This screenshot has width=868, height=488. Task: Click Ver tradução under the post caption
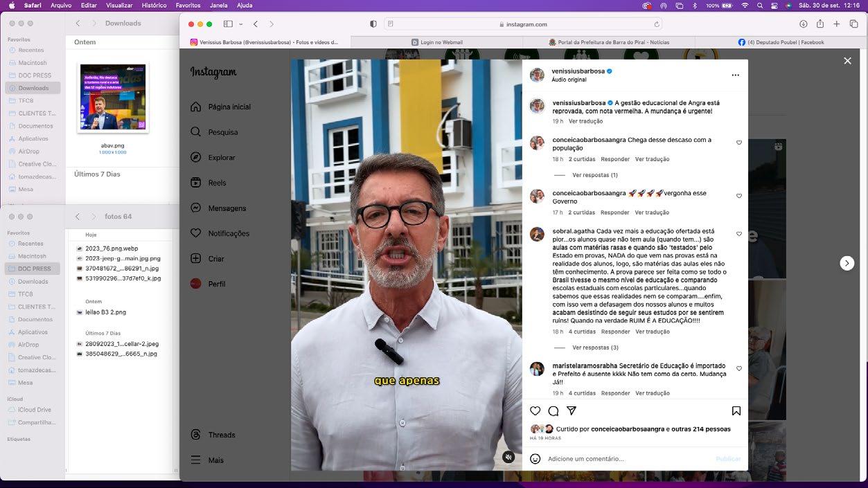pos(585,122)
